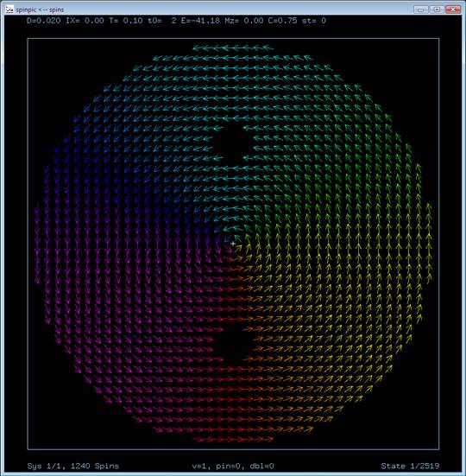Click the t0= 2 readout
The width and height of the screenshot is (466, 476).
pos(162,21)
